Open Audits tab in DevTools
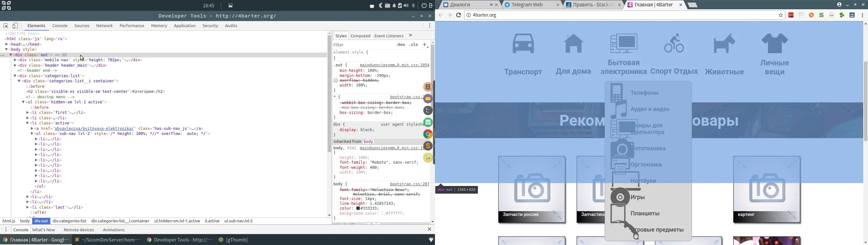The width and height of the screenshot is (868, 245). [231, 26]
